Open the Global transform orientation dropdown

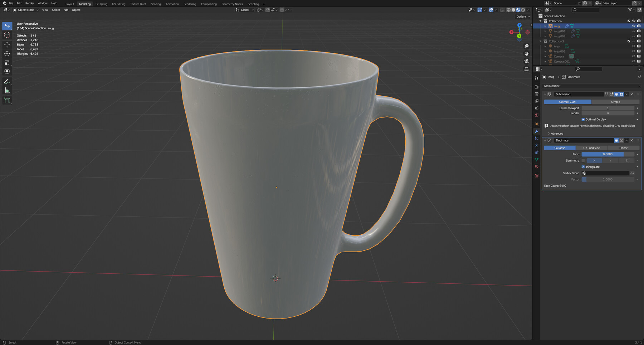tap(244, 10)
